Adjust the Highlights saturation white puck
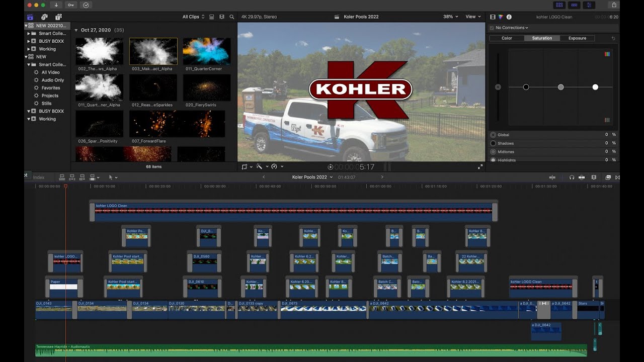This screenshot has height=362, width=644. coord(595,87)
